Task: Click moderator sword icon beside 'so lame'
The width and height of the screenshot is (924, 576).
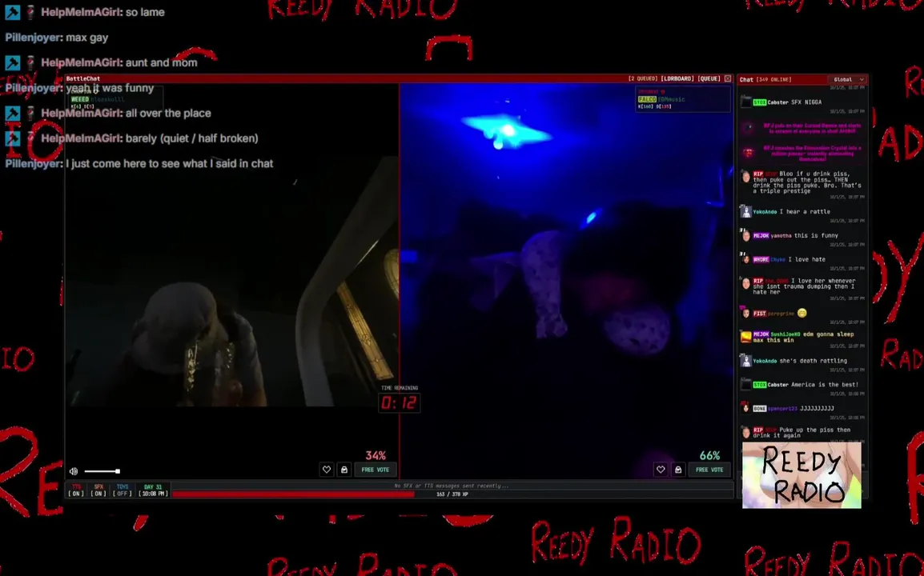Action: 12,12
